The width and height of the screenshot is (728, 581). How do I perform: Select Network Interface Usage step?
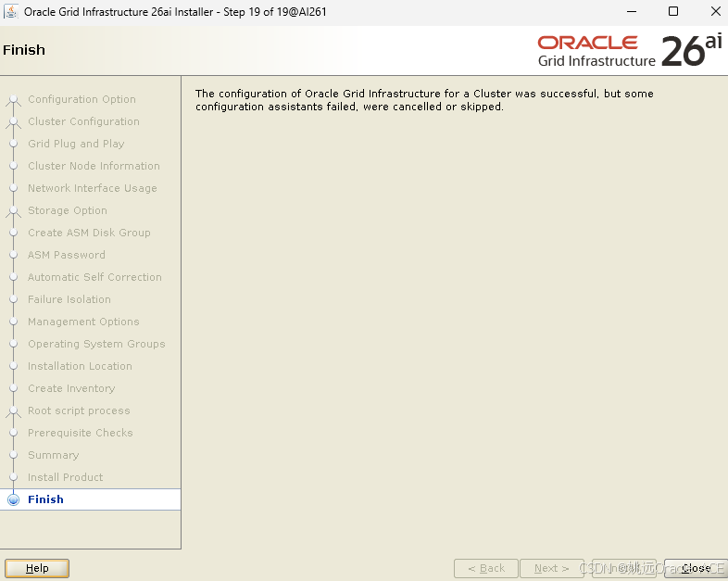(93, 188)
